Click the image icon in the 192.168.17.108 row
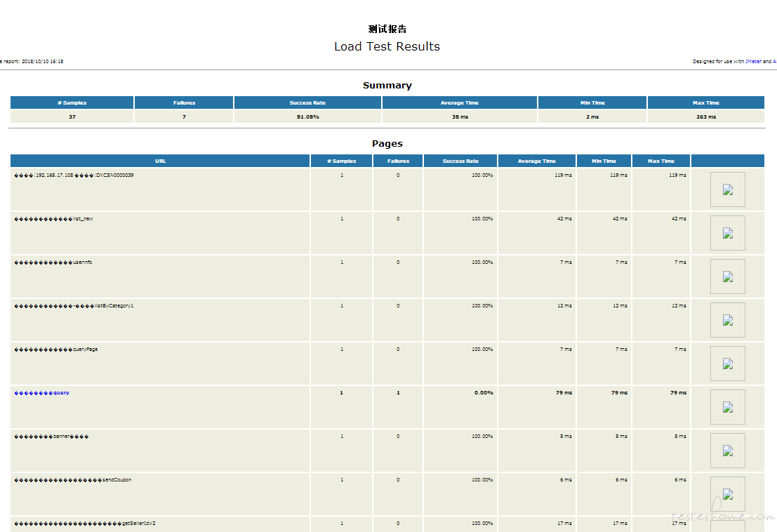The width and height of the screenshot is (777, 532). 727,189
